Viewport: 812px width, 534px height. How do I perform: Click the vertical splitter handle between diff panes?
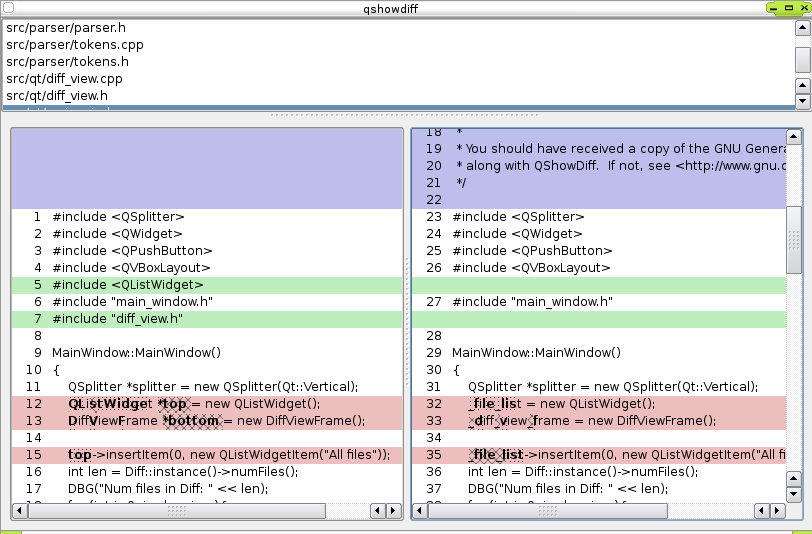pos(407,321)
